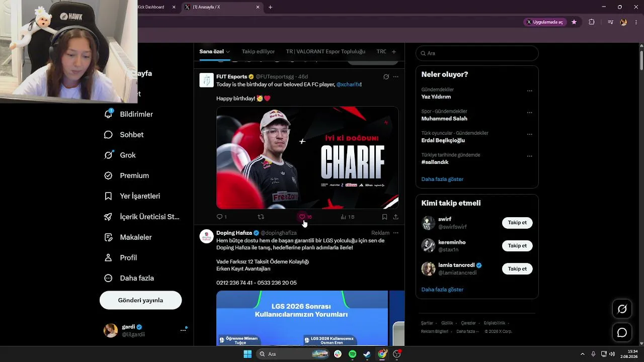Viewport: 644px width, 362px height.
Task: Open options for #sallandık trend
Action: coord(529,156)
